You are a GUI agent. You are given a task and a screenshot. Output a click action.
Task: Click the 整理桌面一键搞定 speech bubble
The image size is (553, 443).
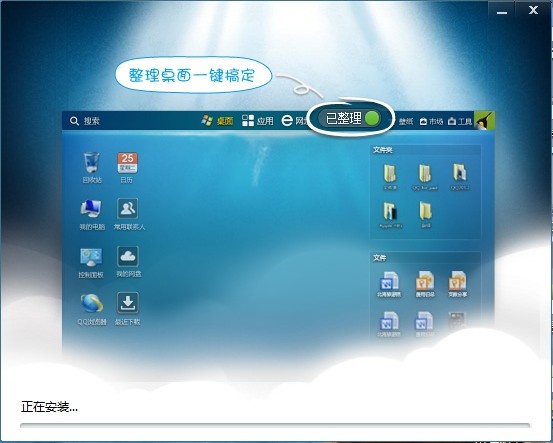coord(193,75)
